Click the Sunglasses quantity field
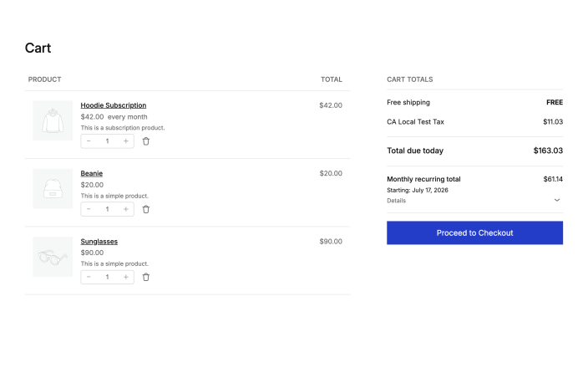The image size is (588, 368). point(107,277)
